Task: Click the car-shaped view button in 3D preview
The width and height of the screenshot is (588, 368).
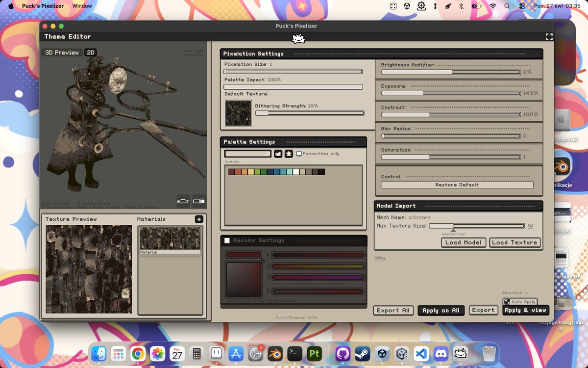Action: pyautogui.click(x=183, y=201)
